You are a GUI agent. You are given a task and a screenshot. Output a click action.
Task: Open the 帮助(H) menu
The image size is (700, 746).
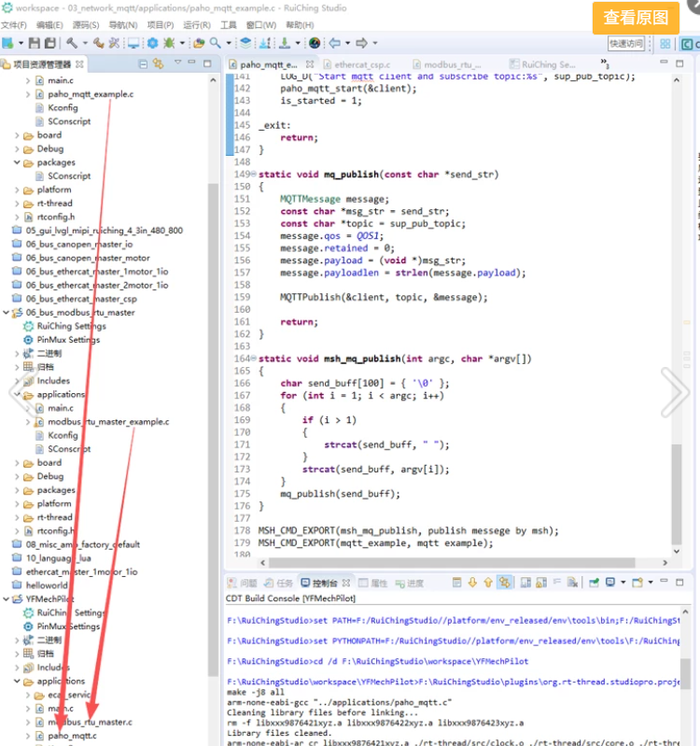[300, 24]
